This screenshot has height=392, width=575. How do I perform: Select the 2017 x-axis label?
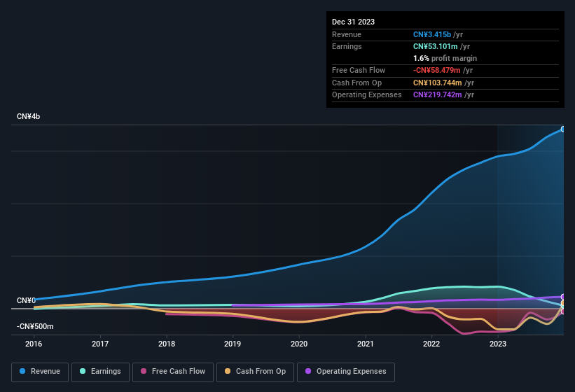pyautogui.click(x=100, y=344)
